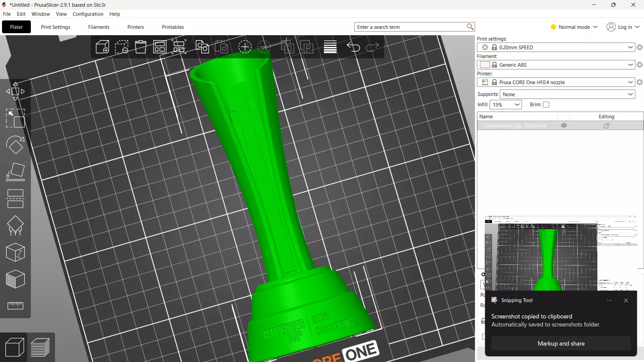This screenshot has height=362, width=644.
Task: Click the Delete all trash icon
Action: [141, 47]
